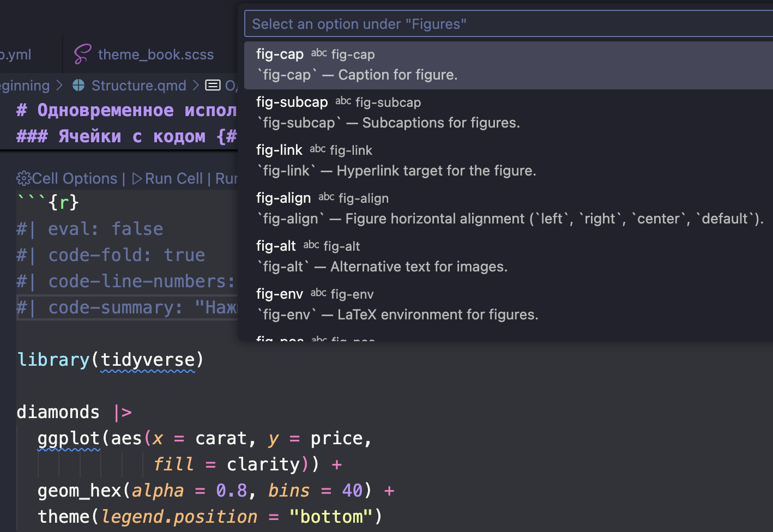This screenshot has height=532, width=773.
Task: Click the outline symbol icon in breadcrumb
Action: tap(213, 86)
